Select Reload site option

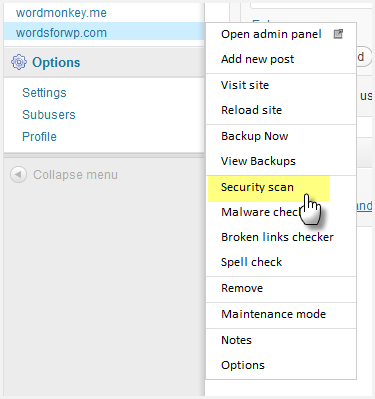click(251, 110)
